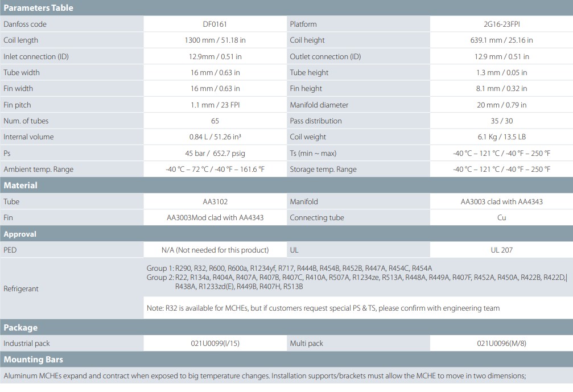Viewport: 573px width, 392px height.
Task: Select the Connecting tube label
Action: click(x=317, y=218)
